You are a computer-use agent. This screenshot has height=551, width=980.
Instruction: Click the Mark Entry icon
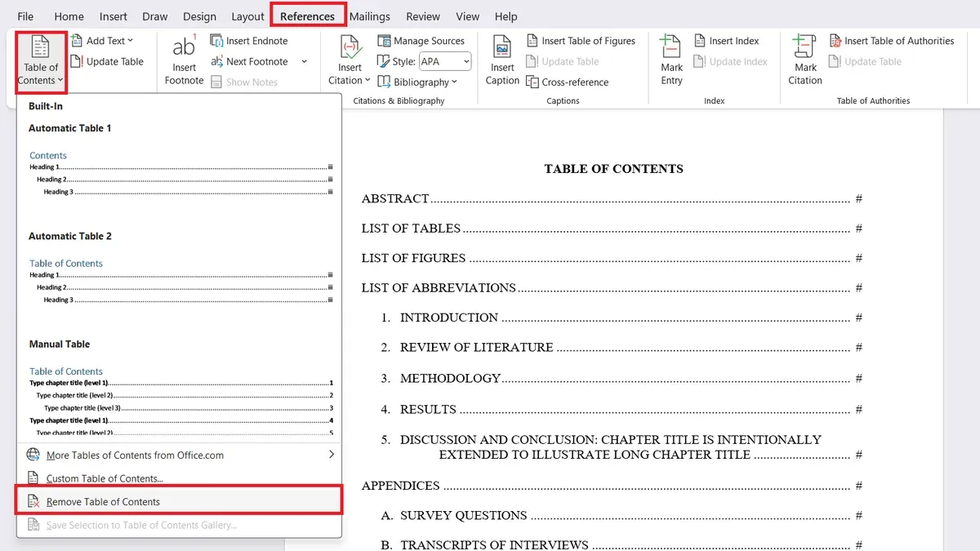tap(671, 47)
